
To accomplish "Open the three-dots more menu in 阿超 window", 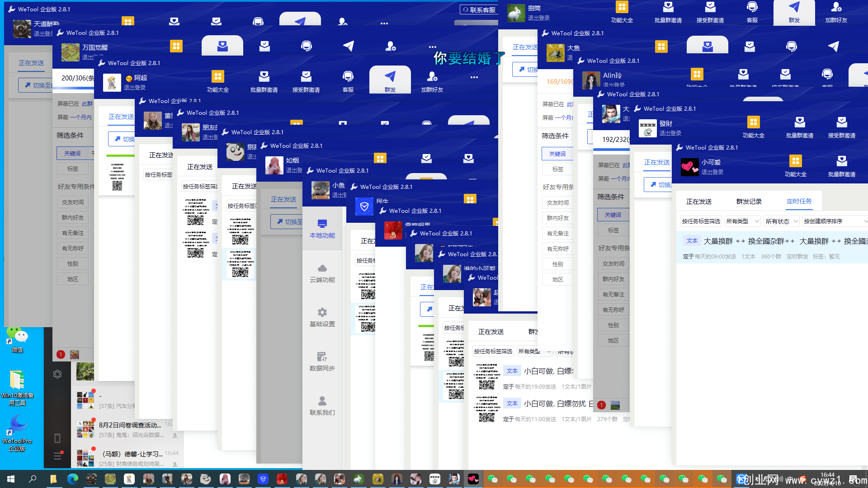I will [x=474, y=77].
